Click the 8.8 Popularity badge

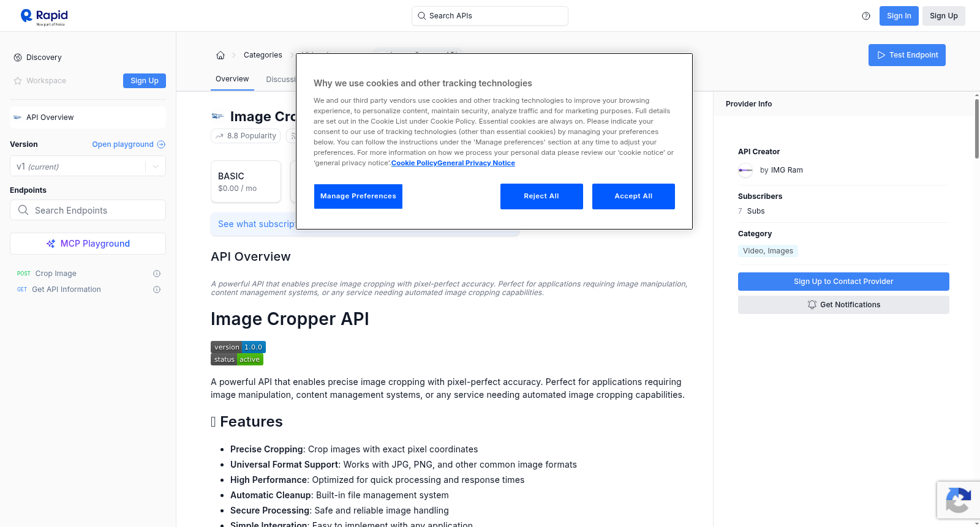click(246, 136)
